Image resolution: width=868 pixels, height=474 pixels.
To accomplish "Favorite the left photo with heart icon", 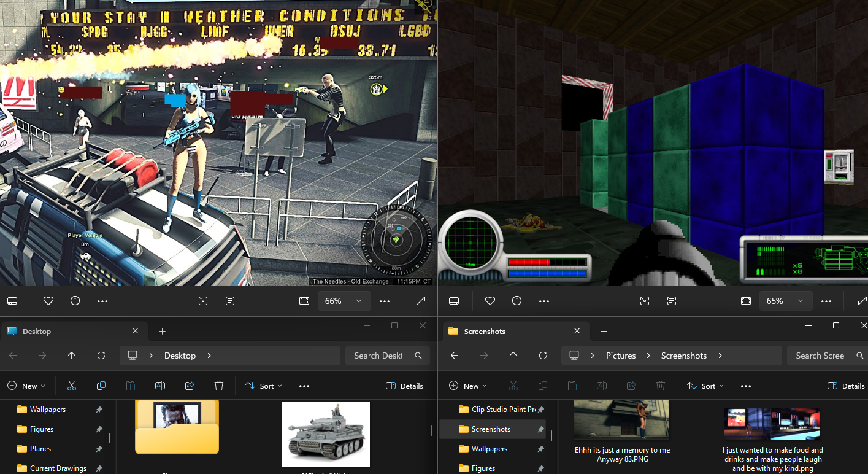I will click(x=48, y=301).
